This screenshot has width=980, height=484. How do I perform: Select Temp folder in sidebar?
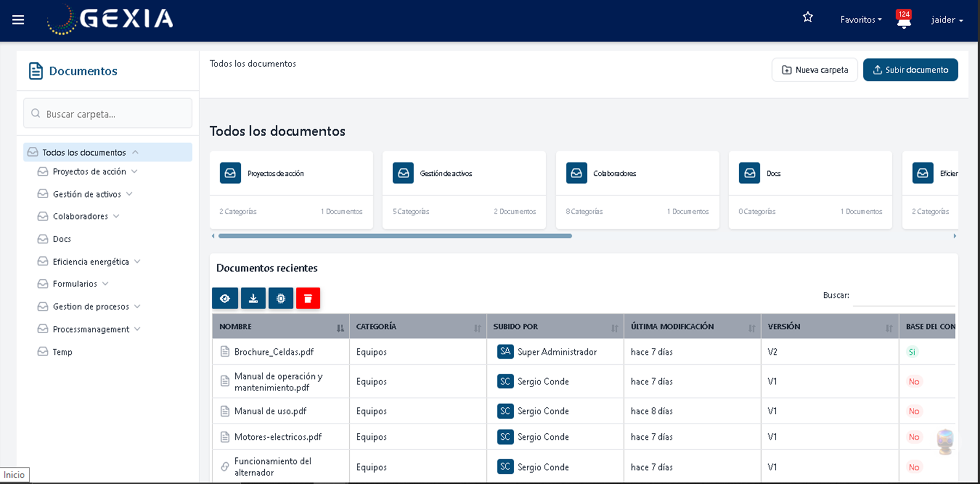pyautogui.click(x=62, y=352)
